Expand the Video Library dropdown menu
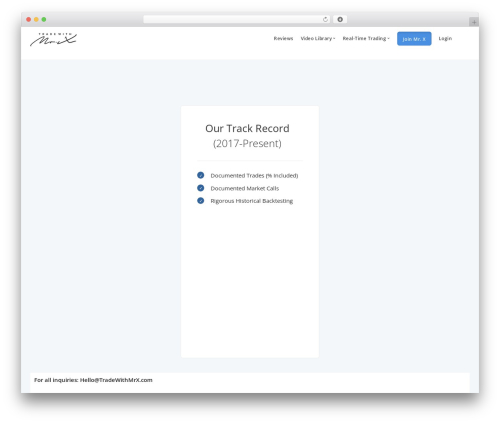This screenshot has height=423, width=500. click(x=318, y=39)
